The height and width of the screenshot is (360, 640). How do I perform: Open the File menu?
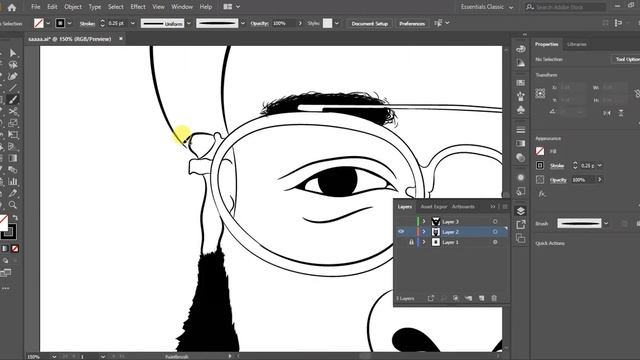point(36,7)
